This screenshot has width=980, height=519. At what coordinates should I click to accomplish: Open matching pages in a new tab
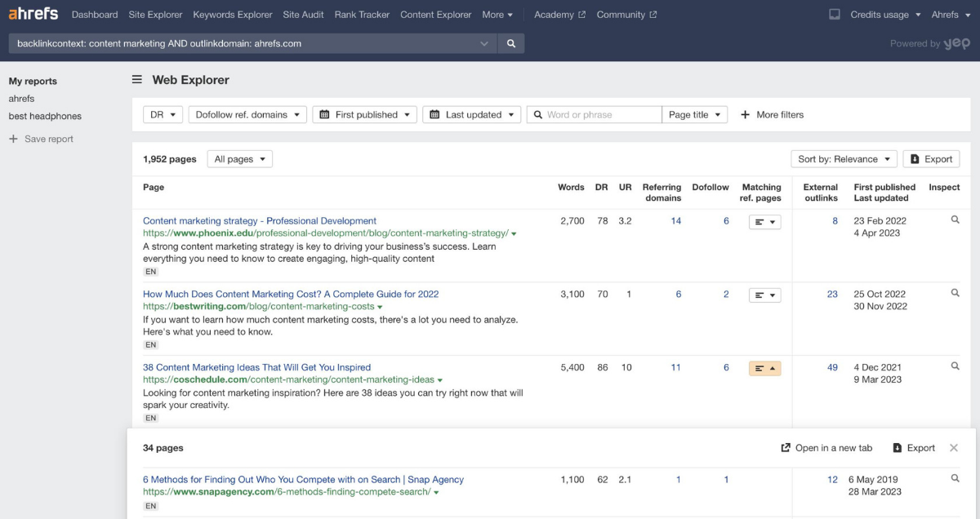(x=826, y=448)
